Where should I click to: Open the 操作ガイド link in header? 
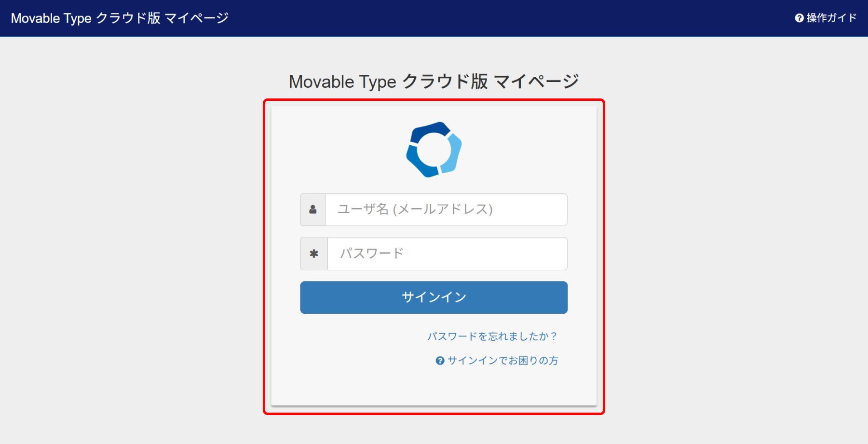coord(831,18)
